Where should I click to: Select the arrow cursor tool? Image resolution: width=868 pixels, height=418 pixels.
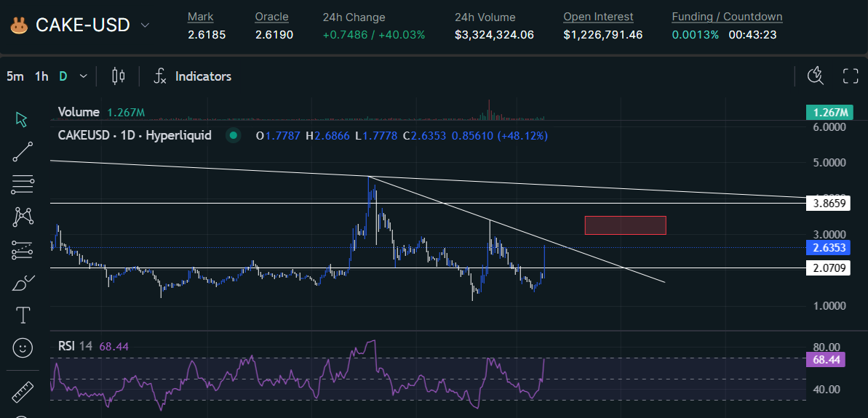[22, 118]
